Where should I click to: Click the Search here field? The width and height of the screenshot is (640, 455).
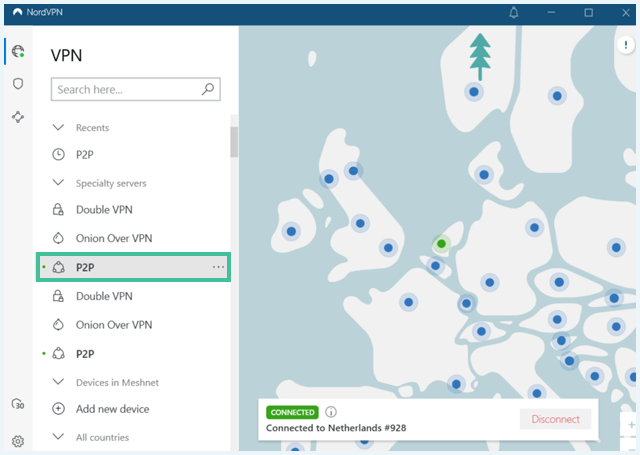[x=136, y=89]
